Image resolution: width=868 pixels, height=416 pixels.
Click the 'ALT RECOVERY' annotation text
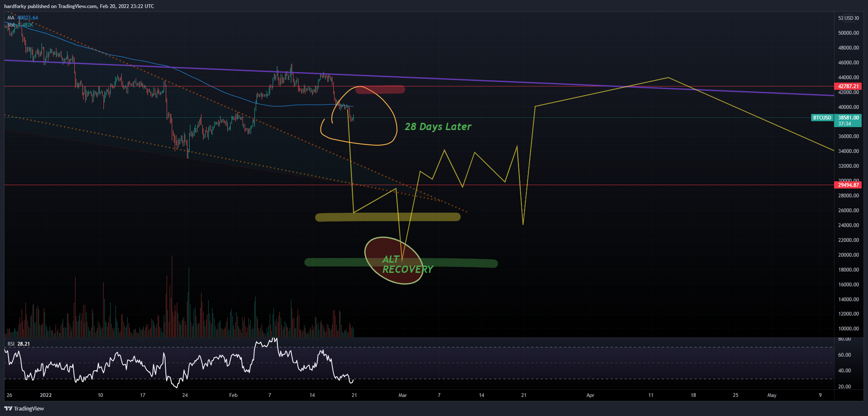pyautogui.click(x=407, y=264)
